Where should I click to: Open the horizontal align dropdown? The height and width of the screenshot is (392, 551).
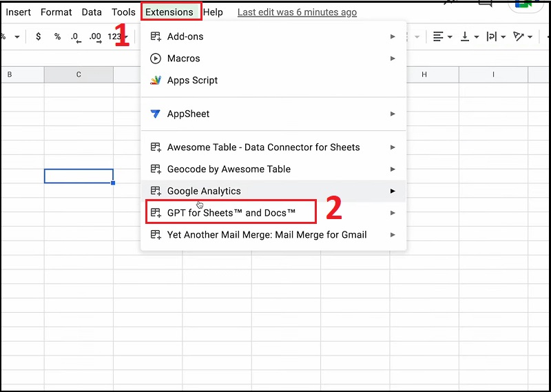[442, 37]
